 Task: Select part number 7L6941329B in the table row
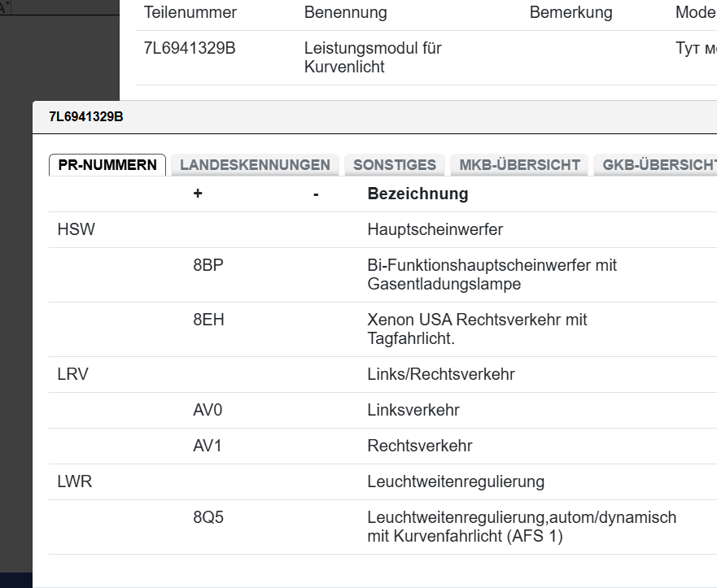[x=190, y=48]
